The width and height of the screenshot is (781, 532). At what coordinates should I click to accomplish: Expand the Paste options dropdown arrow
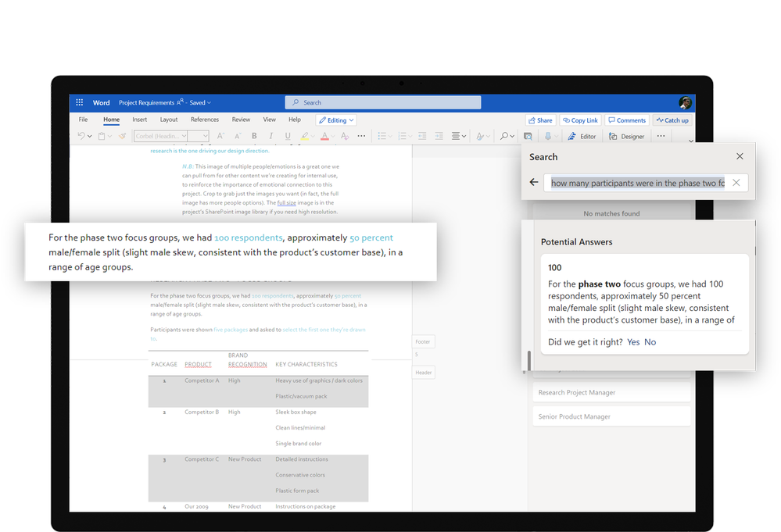click(x=109, y=137)
